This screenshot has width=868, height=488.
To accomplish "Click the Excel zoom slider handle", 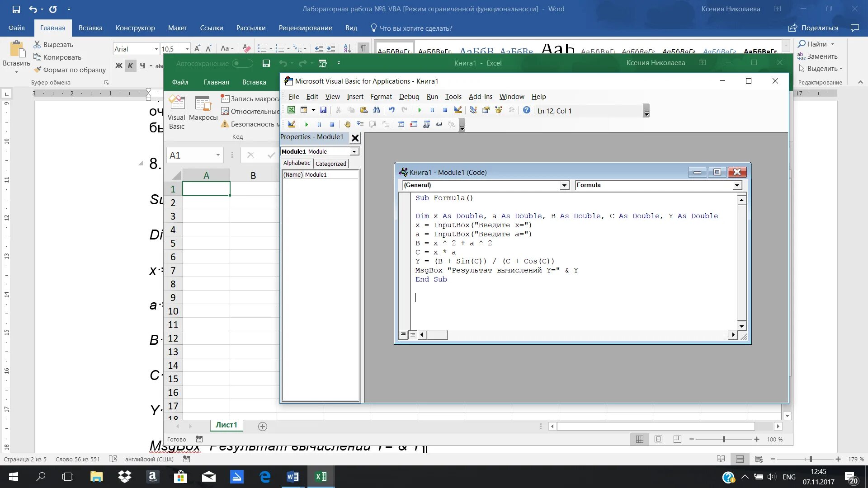I will click(x=724, y=439).
